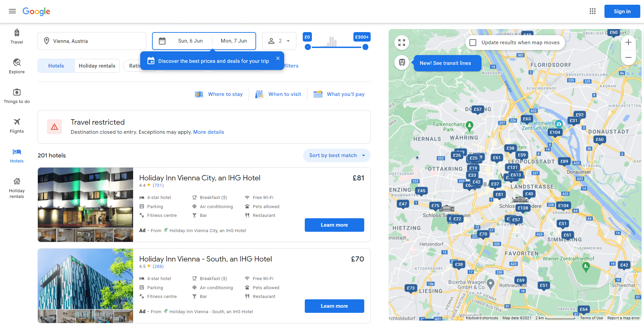This screenshot has height=325, width=644.
Task: Open Where to stay tab
Action: coord(219,94)
